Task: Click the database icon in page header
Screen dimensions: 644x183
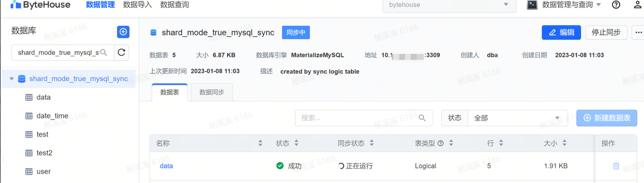Action: (153, 33)
